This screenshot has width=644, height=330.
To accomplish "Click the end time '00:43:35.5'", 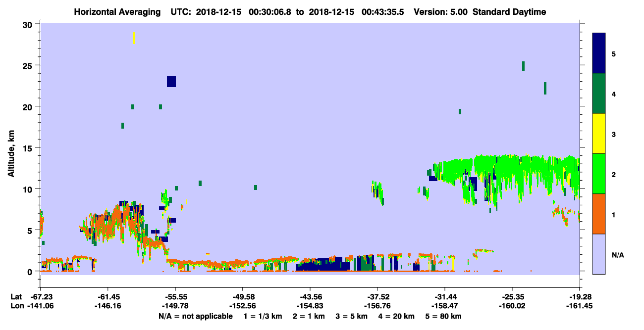I will point(383,12).
